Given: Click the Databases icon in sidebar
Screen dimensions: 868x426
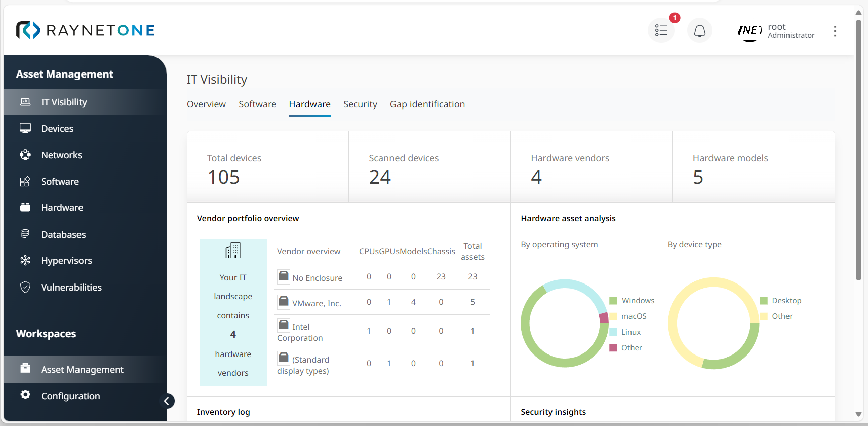Looking at the screenshot, I should point(25,234).
